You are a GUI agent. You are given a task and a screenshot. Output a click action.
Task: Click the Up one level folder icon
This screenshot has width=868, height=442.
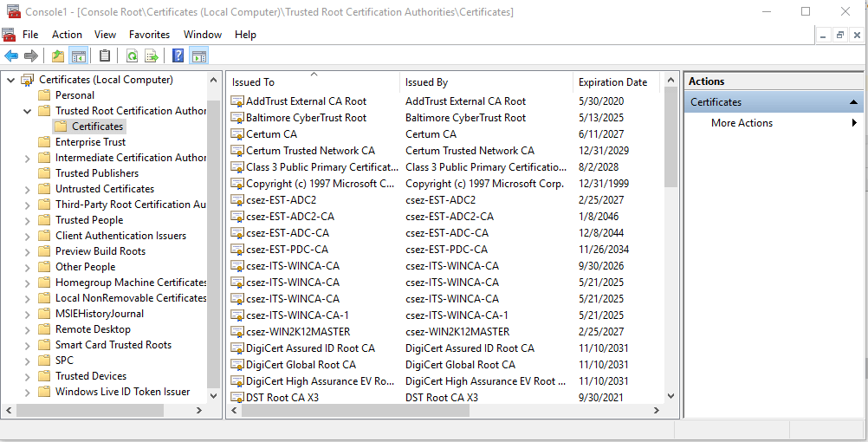pyautogui.click(x=58, y=56)
